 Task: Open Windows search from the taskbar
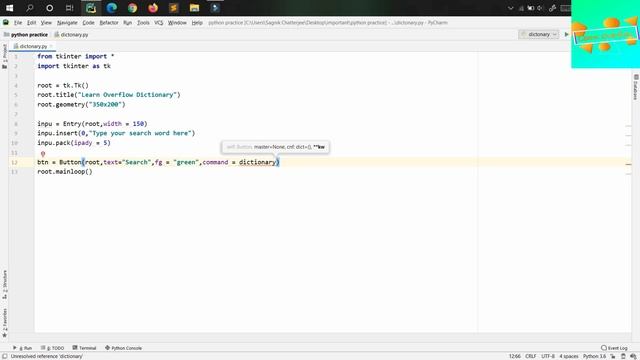(x=30, y=8)
